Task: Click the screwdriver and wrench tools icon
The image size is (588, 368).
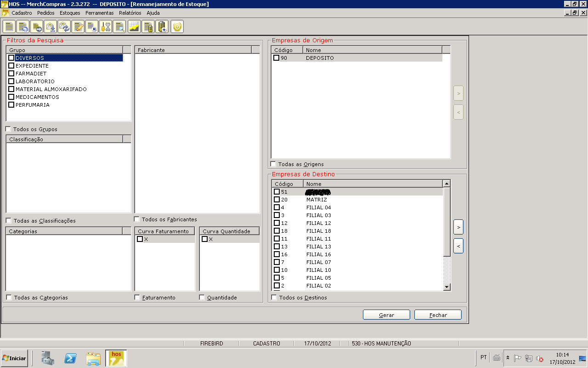Action: [106, 27]
